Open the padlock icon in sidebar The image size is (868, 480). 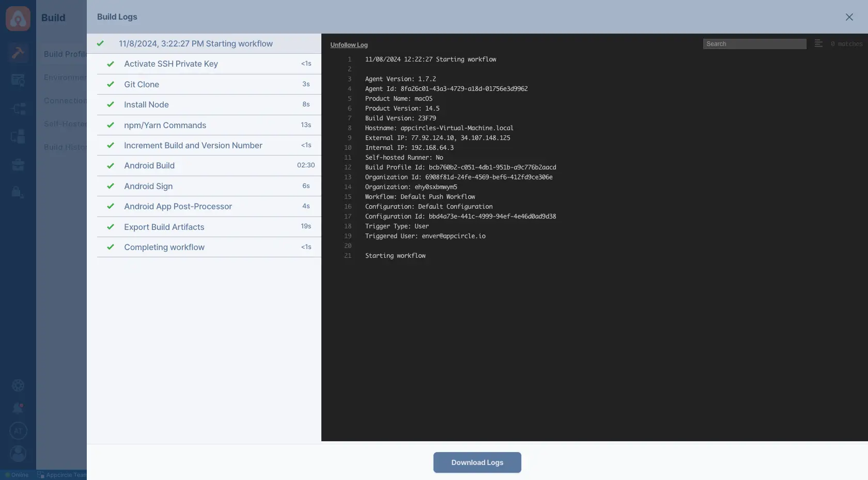(x=18, y=192)
